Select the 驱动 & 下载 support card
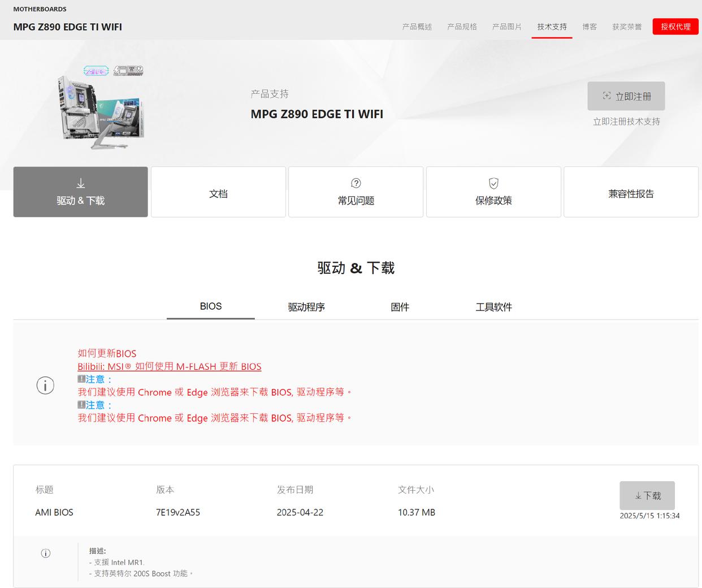The width and height of the screenshot is (702, 588). 81,192
